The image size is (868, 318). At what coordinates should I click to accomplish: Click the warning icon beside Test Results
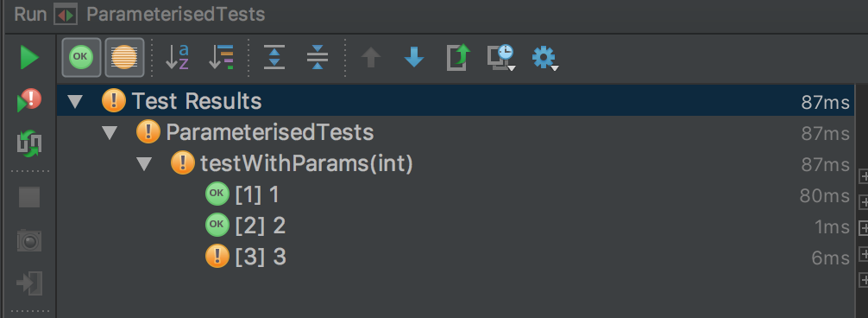(114, 101)
